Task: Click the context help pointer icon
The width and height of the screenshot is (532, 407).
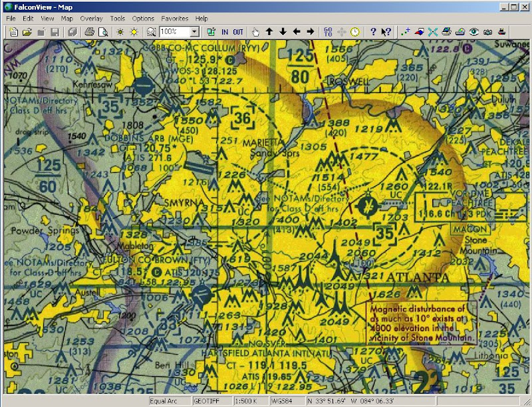Action: pos(386,32)
